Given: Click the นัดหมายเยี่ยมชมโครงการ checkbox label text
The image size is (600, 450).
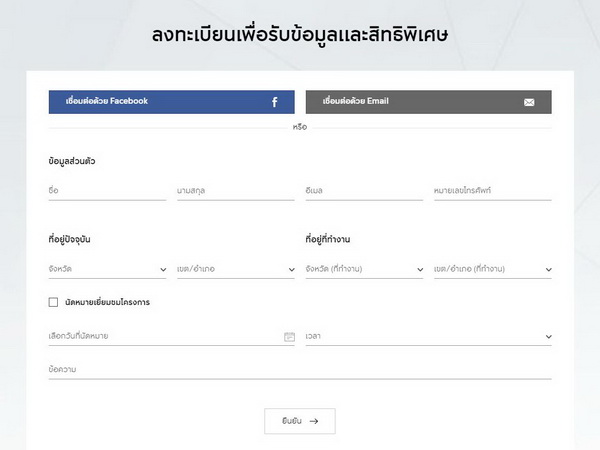Looking at the screenshot, I should click(x=107, y=302).
